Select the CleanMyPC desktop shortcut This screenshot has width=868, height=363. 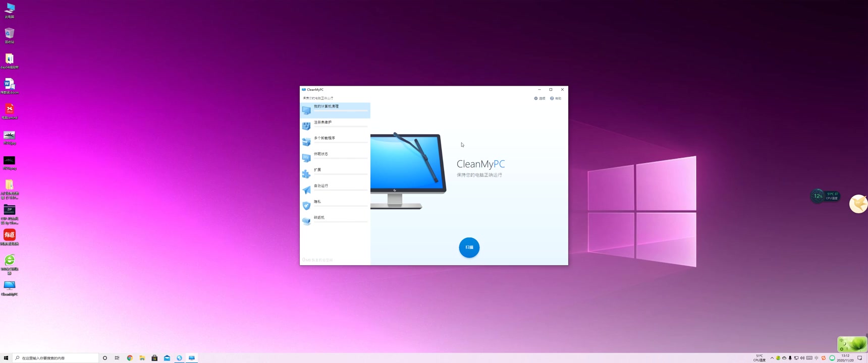point(10,288)
